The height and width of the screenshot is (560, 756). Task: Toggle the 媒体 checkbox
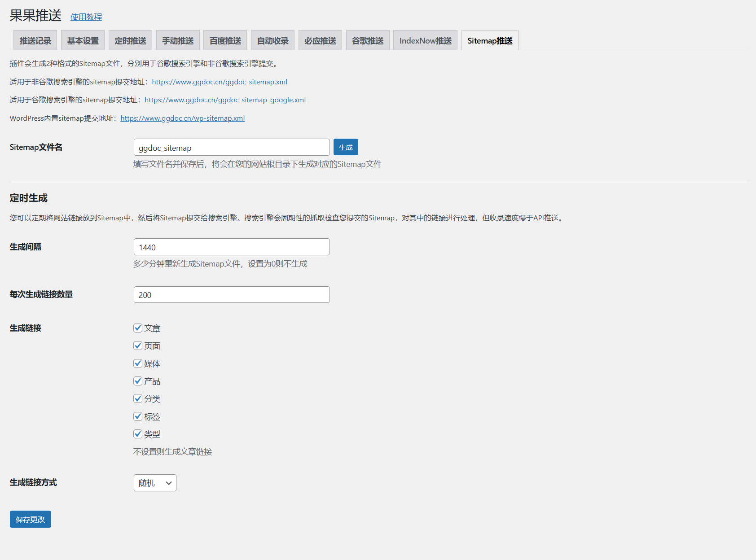(138, 363)
